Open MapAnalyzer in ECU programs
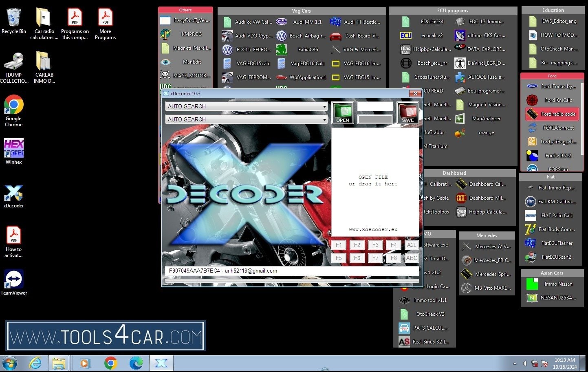Viewport: 588px width, 372px height. (480, 119)
